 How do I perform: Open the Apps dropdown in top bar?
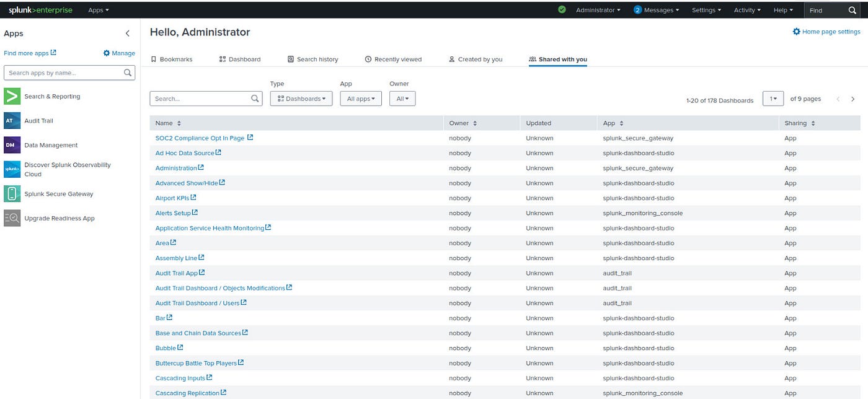98,10
